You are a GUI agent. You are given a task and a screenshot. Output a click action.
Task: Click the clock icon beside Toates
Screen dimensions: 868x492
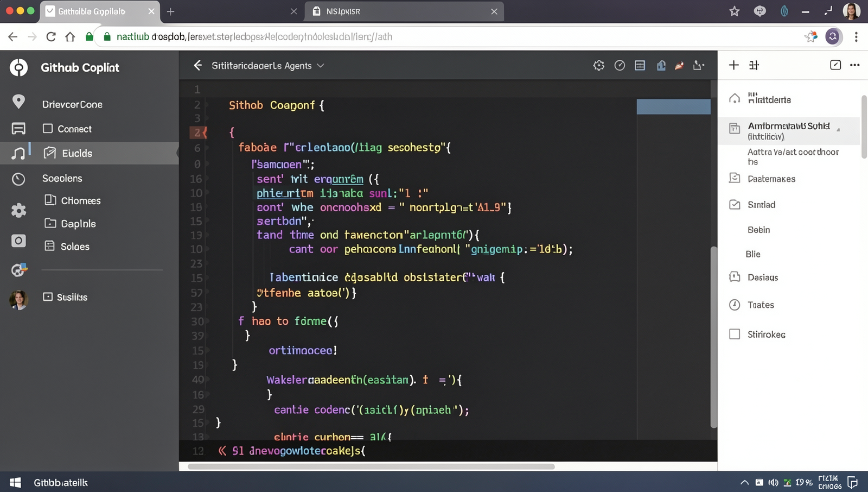(735, 305)
